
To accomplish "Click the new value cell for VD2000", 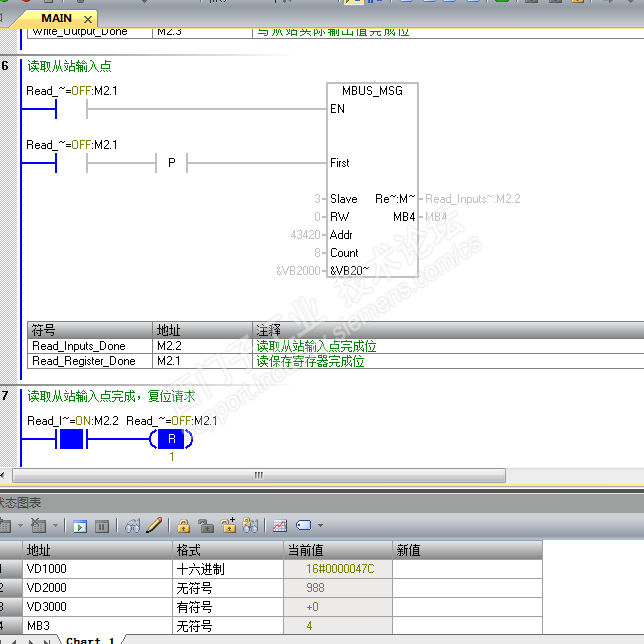I will pos(466,588).
